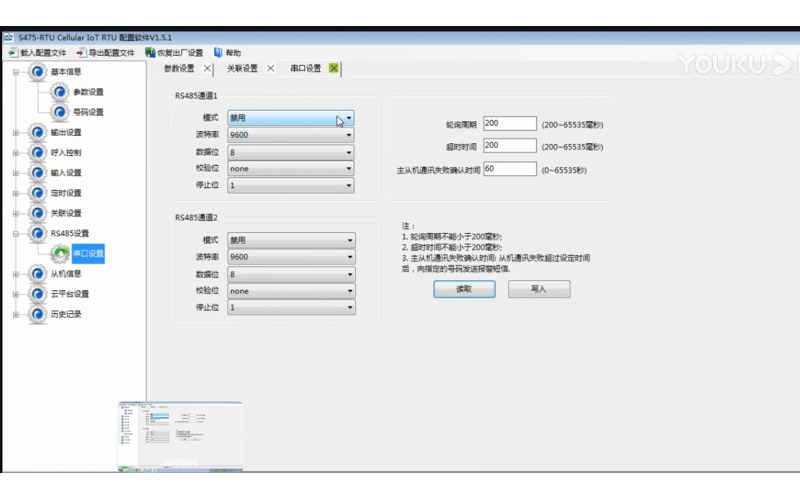This screenshot has width=800, height=500.
Task: Expand the 云平台设置 tree node
Action: (16, 294)
